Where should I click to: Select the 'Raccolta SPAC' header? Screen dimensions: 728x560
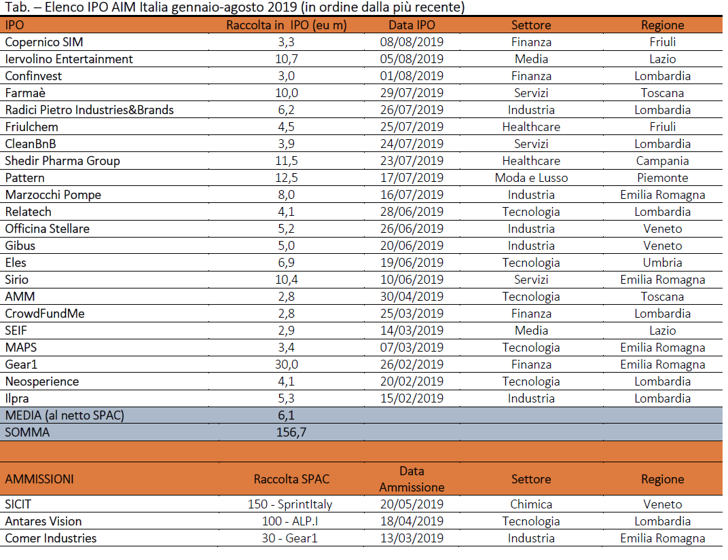coord(291,479)
